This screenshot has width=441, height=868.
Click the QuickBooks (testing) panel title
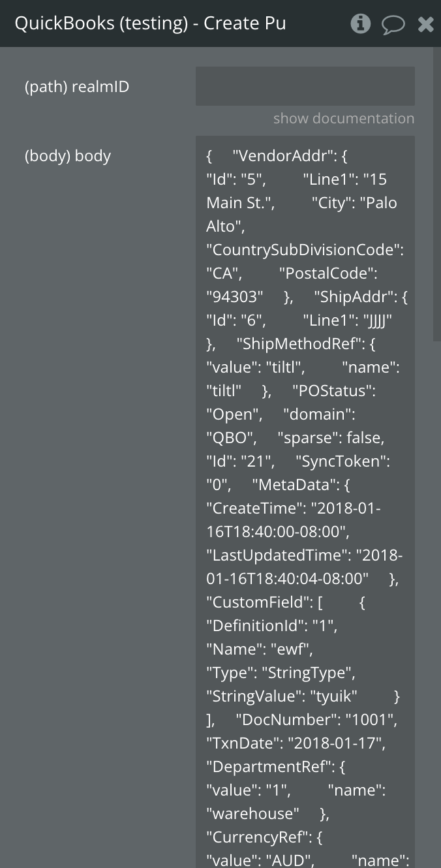click(x=150, y=23)
